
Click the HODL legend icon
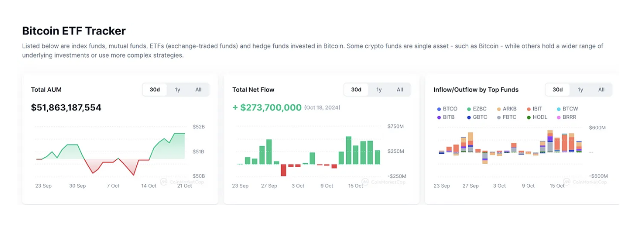[529, 117]
